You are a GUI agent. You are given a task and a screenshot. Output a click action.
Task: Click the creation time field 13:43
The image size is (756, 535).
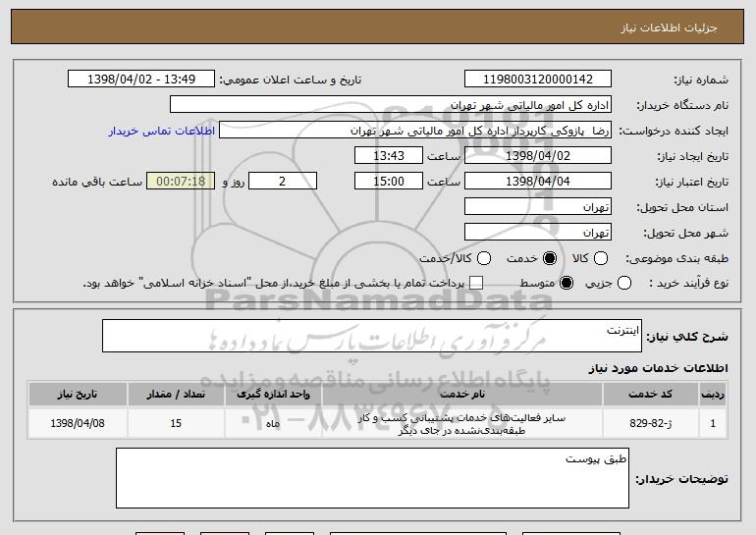pyautogui.click(x=389, y=156)
